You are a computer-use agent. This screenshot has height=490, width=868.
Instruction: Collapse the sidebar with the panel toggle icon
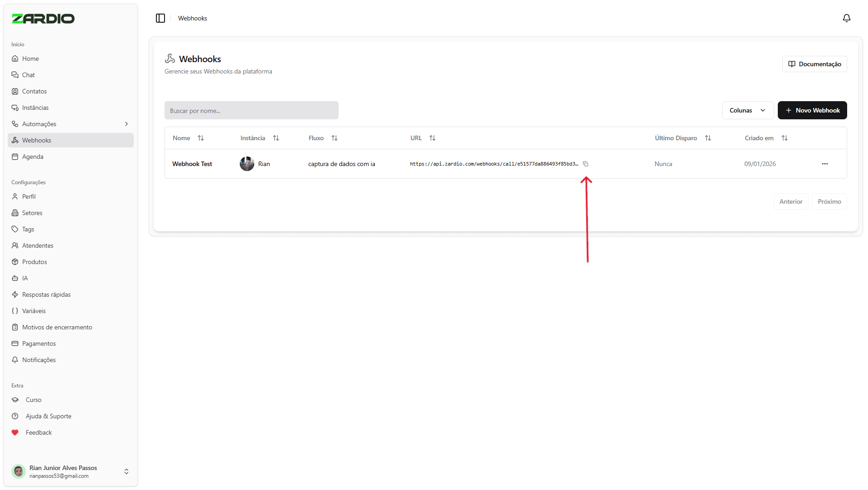coord(160,18)
